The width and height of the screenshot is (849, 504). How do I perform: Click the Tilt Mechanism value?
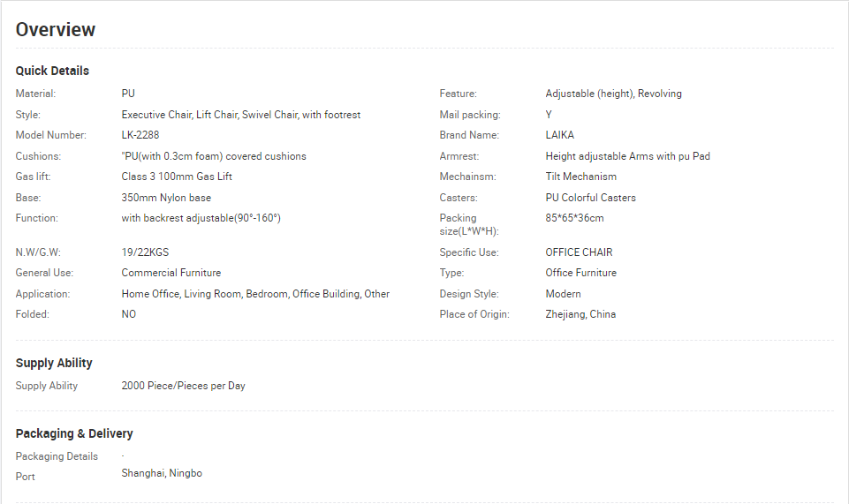tap(581, 177)
